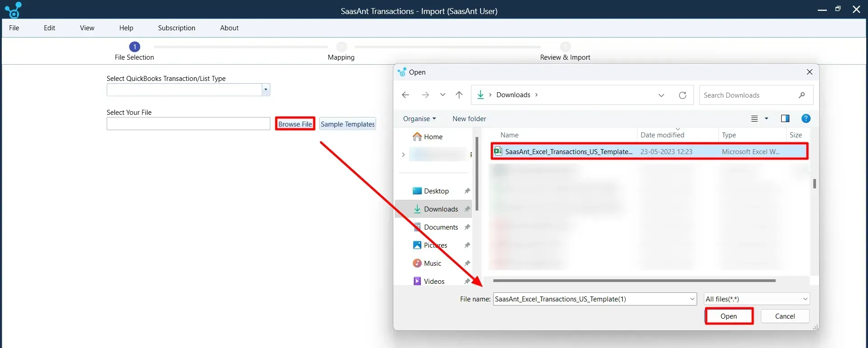Sort files by Size column header
The image size is (868, 348).
coord(796,135)
